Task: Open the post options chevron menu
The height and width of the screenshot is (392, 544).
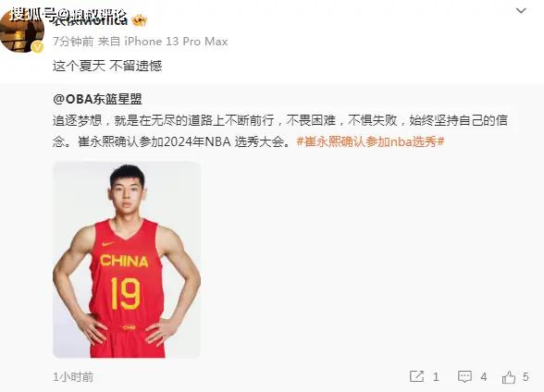Action: (521, 11)
